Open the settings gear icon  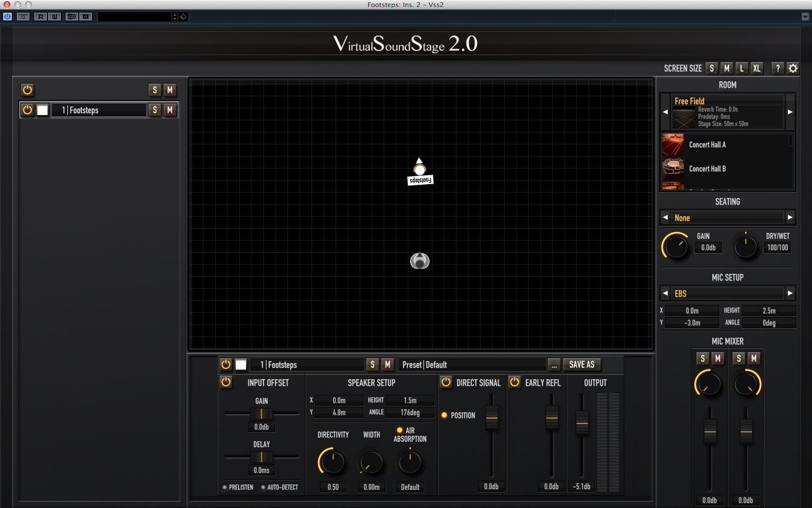793,68
